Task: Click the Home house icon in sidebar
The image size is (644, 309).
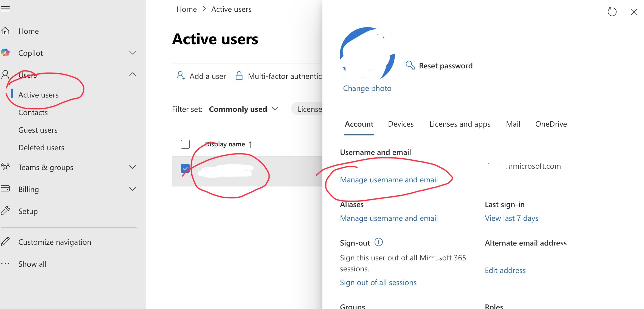Action: [x=5, y=31]
